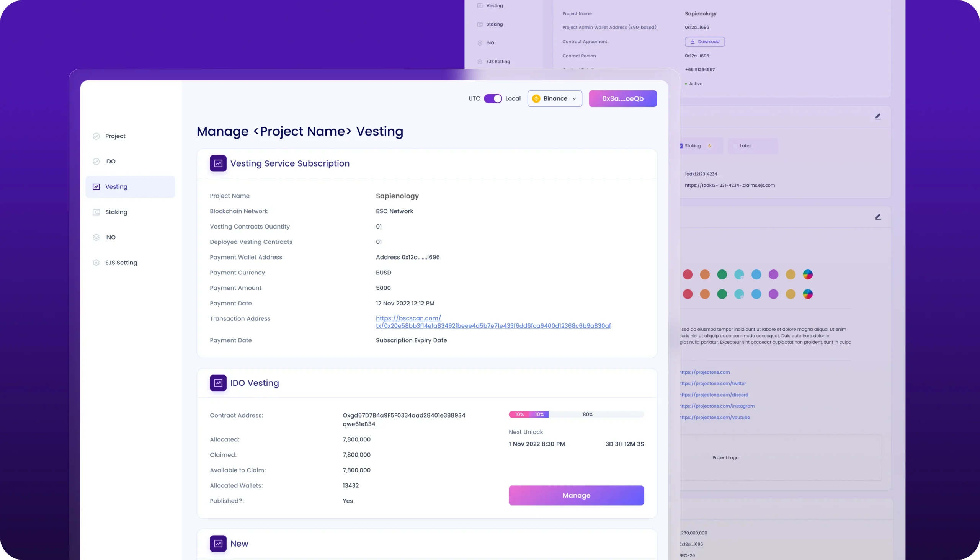Check the Label checkbox

click(x=735, y=146)
